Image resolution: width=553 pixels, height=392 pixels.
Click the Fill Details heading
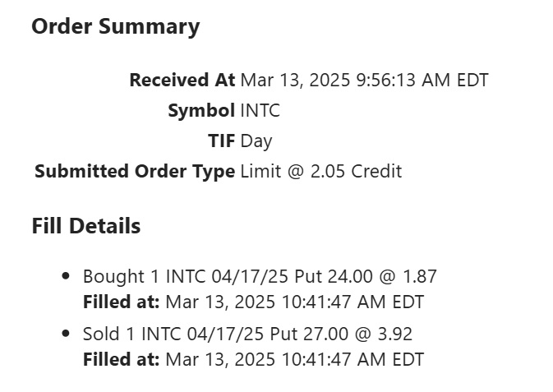[x=86, y=226]
